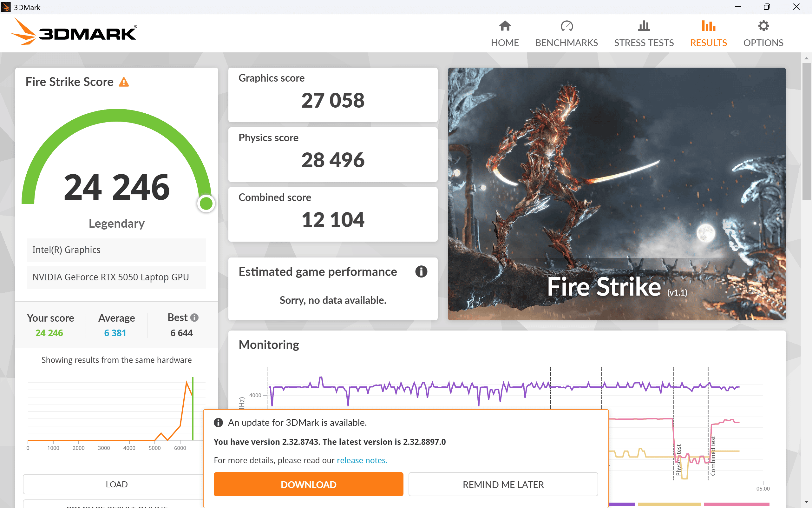Click the vertical scrollbar thumb
The height and width of the screenshot is (508, 812).
[806, 131]
